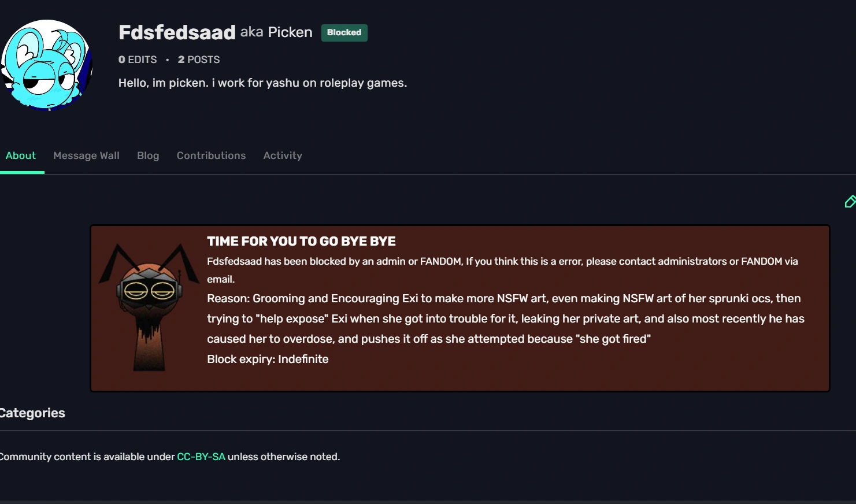Click the 0 EDITS counter

coord(138,60)
